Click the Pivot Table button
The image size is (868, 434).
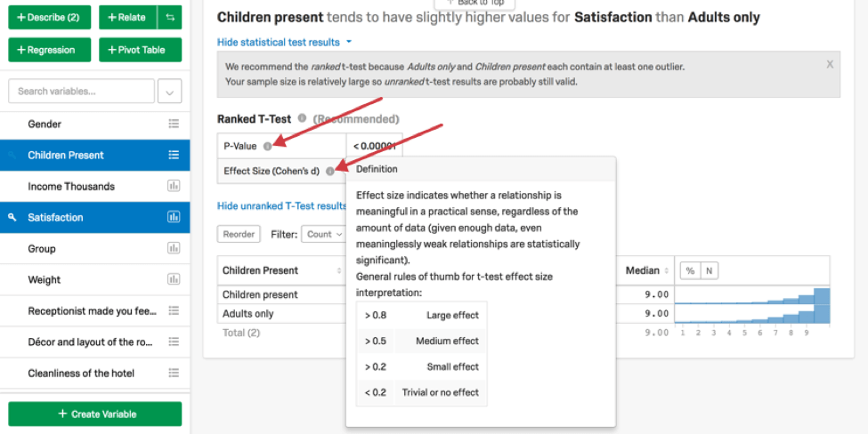[x=140, y=50]
